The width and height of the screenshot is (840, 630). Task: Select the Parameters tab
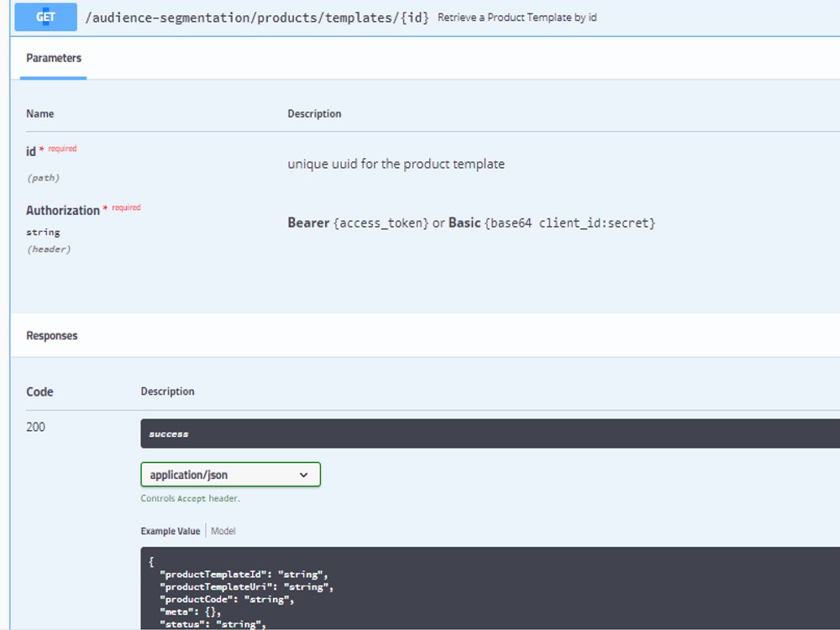(54, 59)
